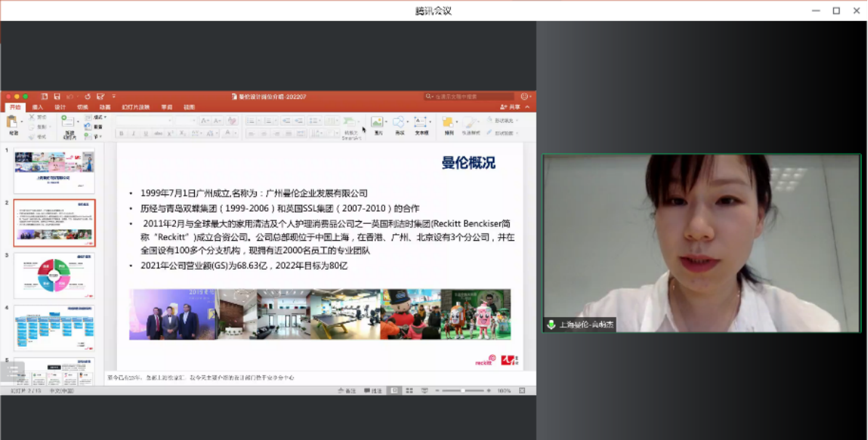Viewport: 868px width, 440px height.
Task: Select slide 4 thumbnail
Action: [55, 328]
